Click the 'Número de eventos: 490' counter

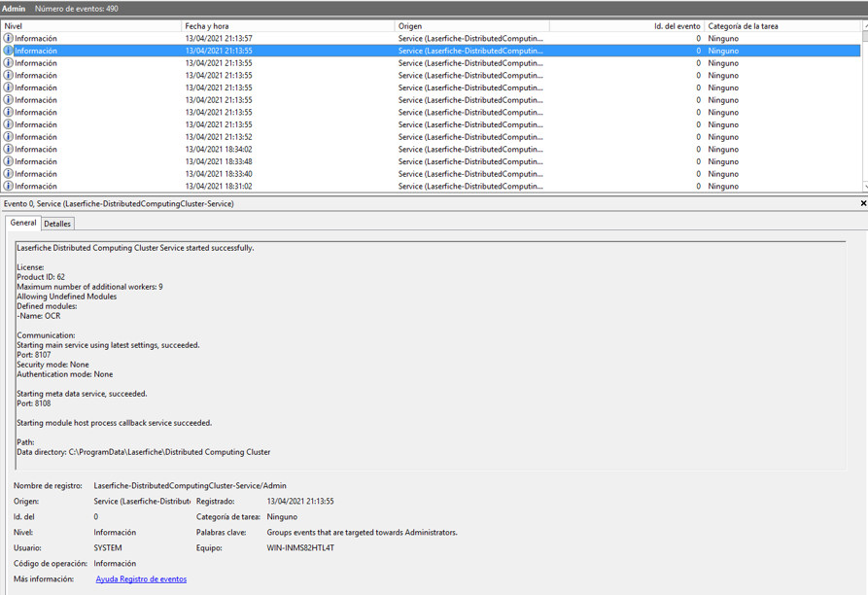coord(77,9)
